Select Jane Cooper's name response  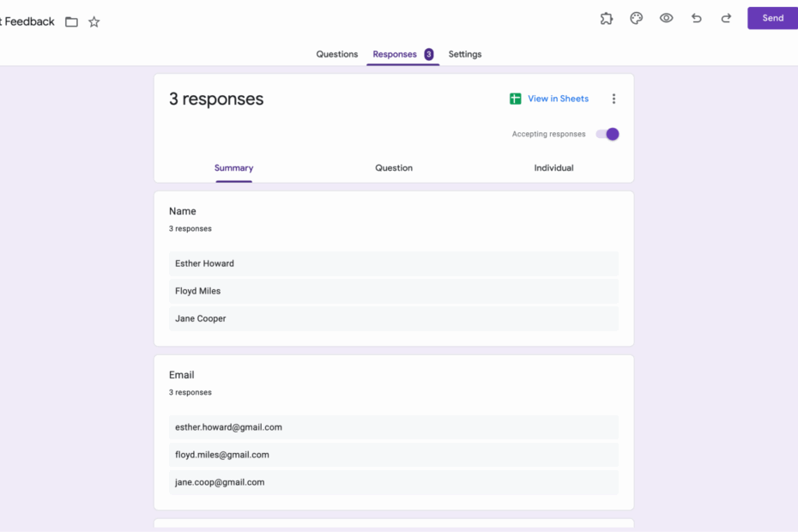pos(393,318)
